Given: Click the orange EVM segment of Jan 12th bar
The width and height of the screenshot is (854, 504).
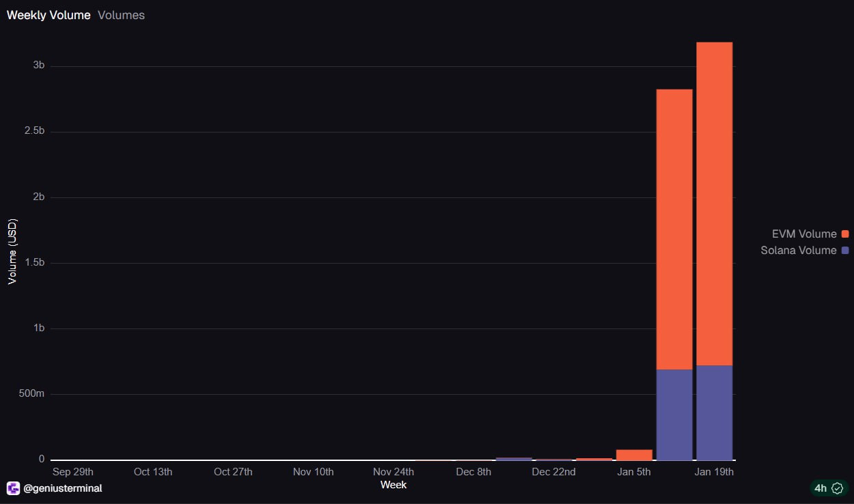Looking at the screenshot, I should tap(674, 229).
